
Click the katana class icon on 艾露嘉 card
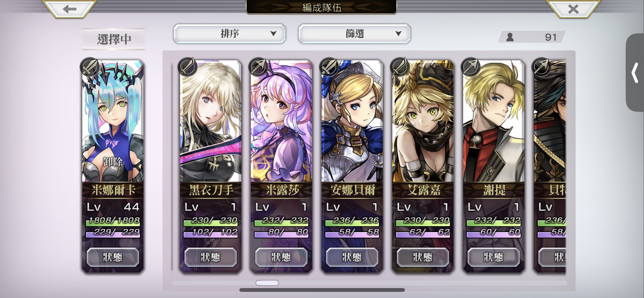pyautogui.click(x=400, y=67)
